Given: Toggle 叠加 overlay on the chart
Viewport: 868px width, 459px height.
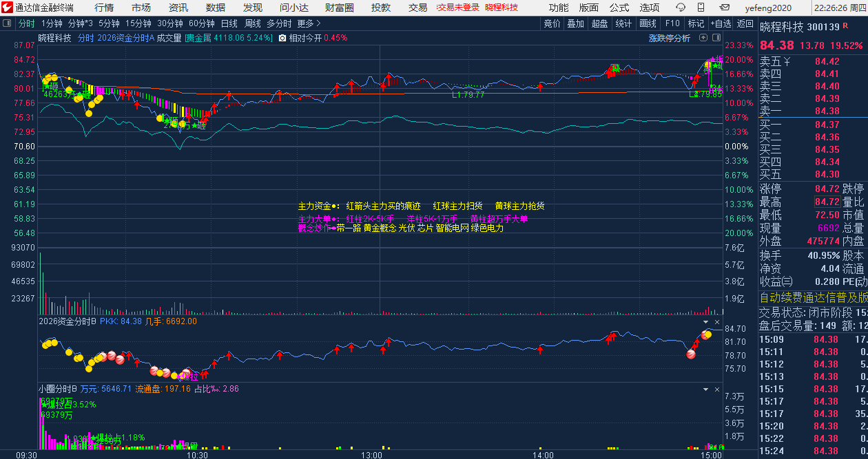Looking at the screenshot, I should point(575,23).
